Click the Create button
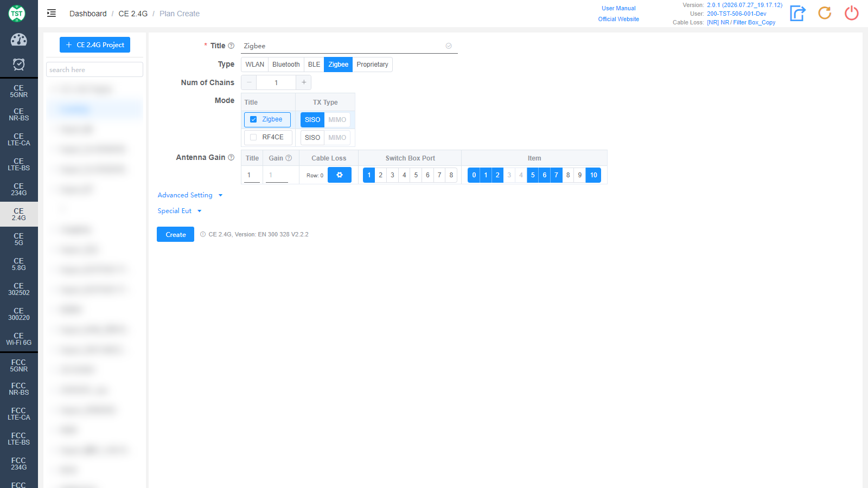This screenshot has height=488, width=868. click(x=175, y=234)
